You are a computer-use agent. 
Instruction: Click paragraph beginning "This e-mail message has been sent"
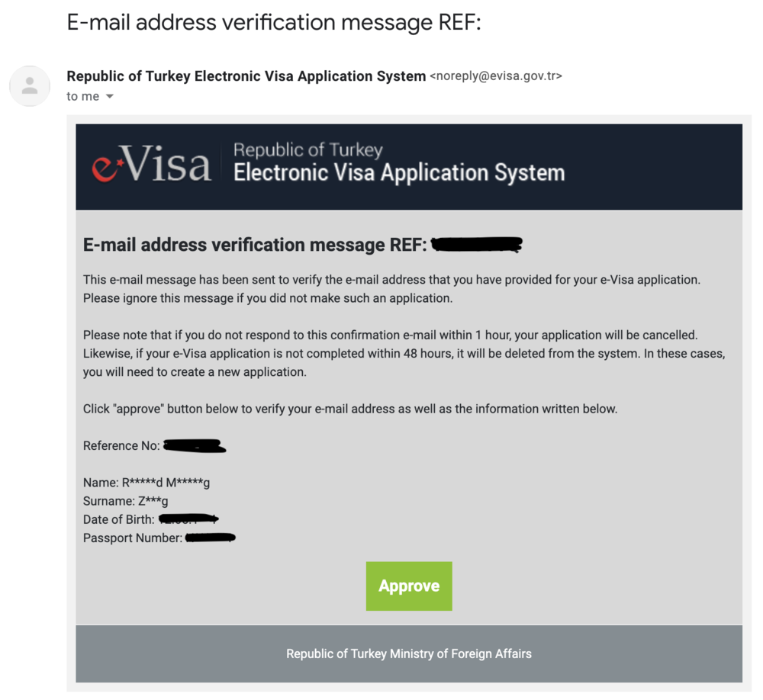(x=391, y=289)
